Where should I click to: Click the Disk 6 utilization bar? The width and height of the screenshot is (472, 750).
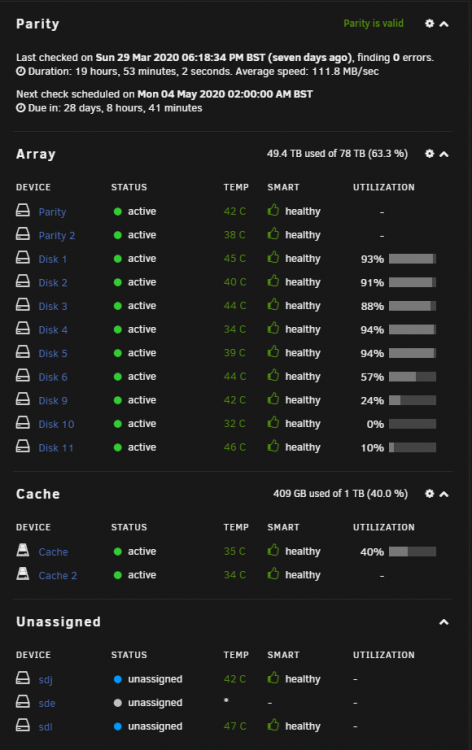point(412,376)
